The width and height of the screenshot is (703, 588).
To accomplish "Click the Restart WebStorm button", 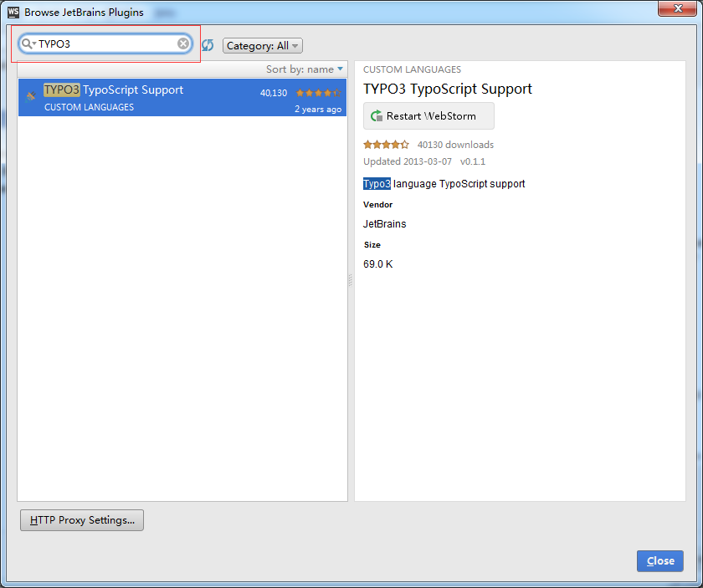I will [428, 116].
